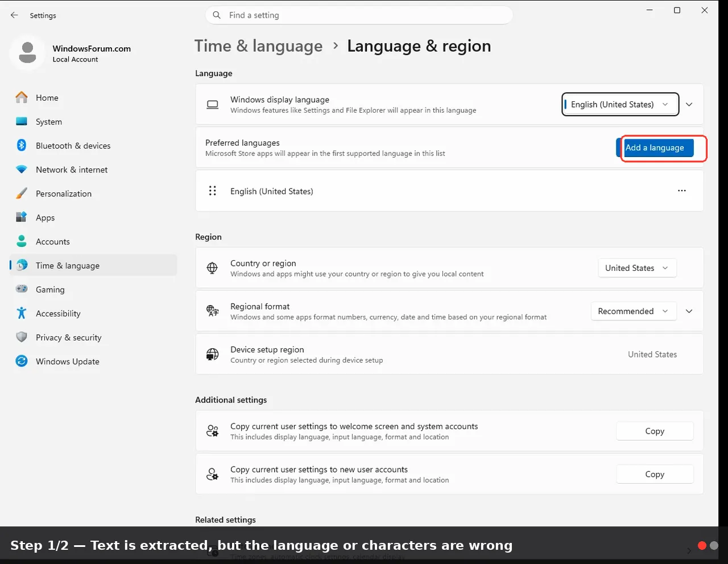Screen dimensions: 728x564
Task: Click the back arrow in Settings header
Action: [x=14, y=15]
